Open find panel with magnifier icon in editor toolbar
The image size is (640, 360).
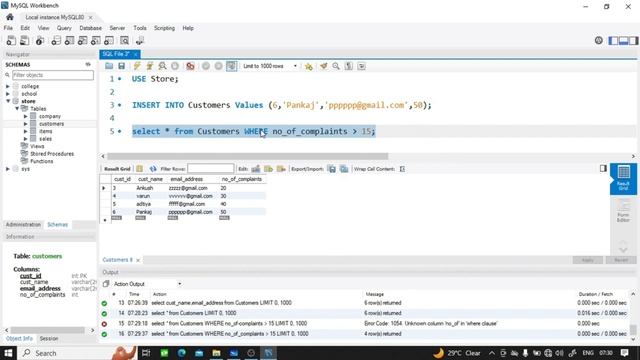point(336,66)
